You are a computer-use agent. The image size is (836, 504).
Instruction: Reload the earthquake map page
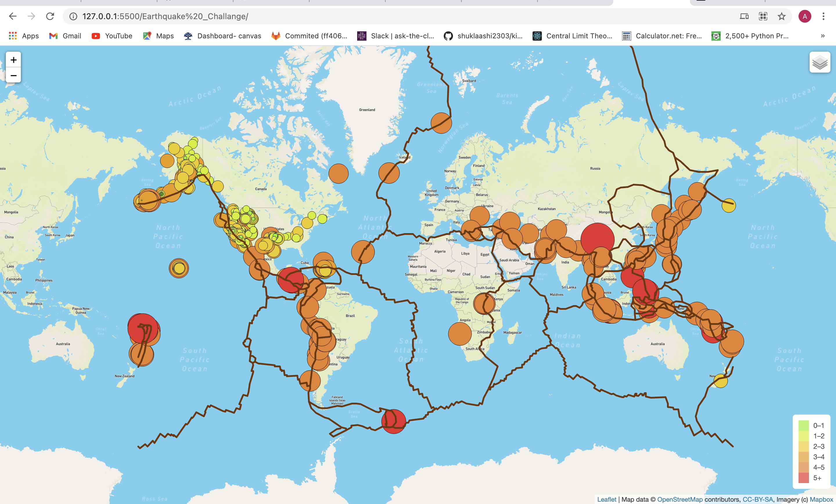click(x=51, y=16)
